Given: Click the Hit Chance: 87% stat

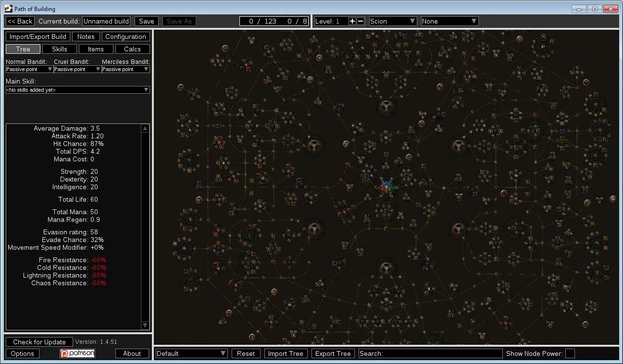Looking at the screenshot, I should click(x=78, y=144).
